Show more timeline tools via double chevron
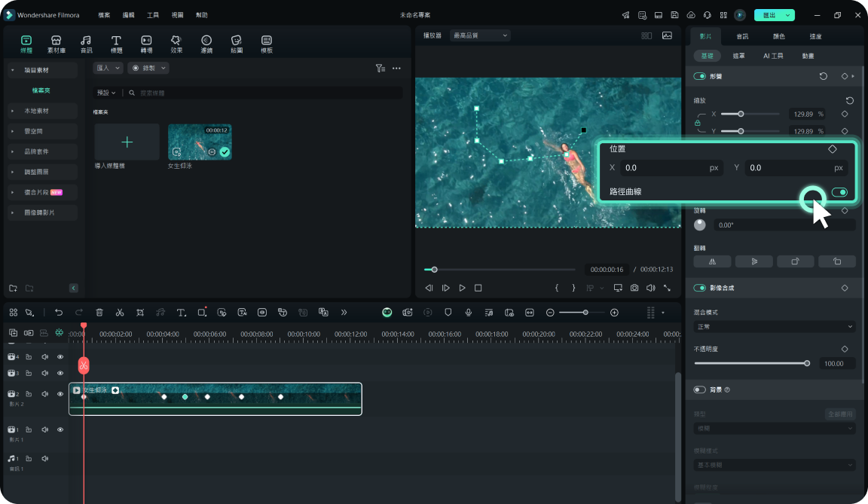The height and width of the screenshot is (504, 868). (x=344, y=313)
